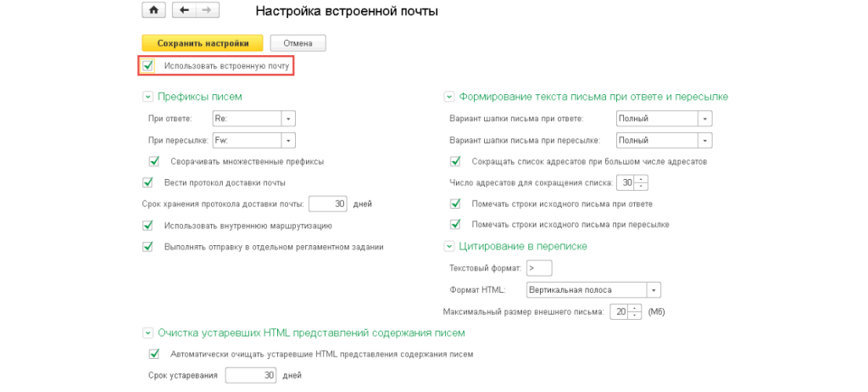Collapse the Очистка устаревших HTML section

[147, 333]
